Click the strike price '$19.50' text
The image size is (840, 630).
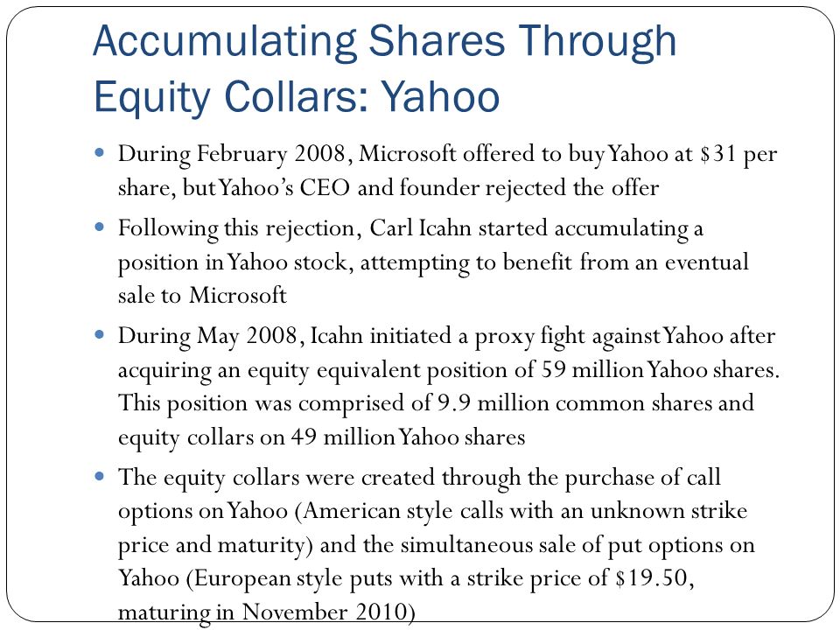[x=651, y=578]
